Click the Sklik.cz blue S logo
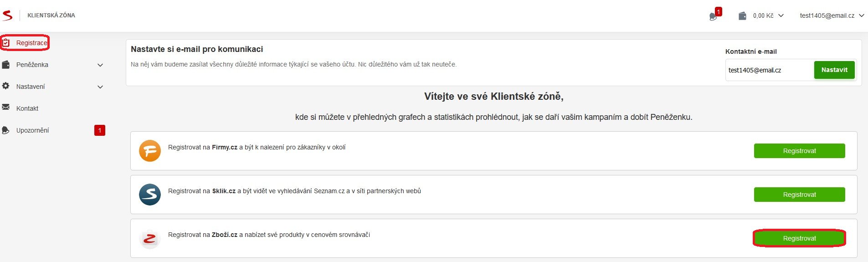Viewport: 868px width, 262px height. pos(150,195)
